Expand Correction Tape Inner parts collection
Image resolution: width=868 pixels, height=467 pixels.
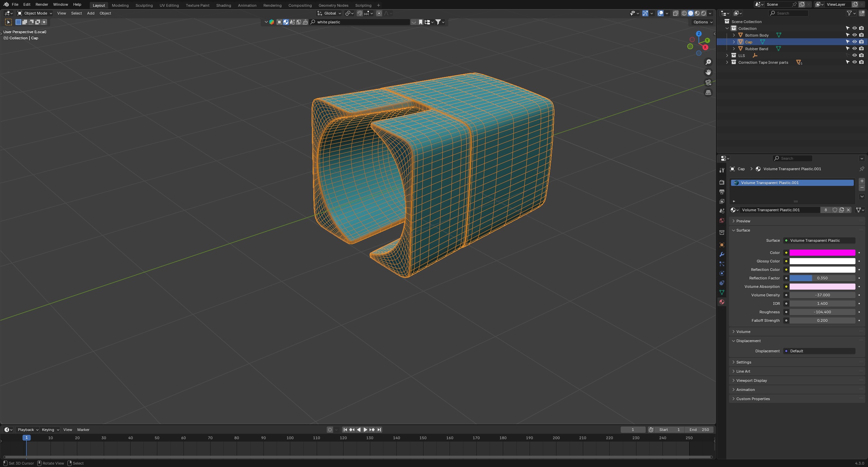tap(727, 62)
